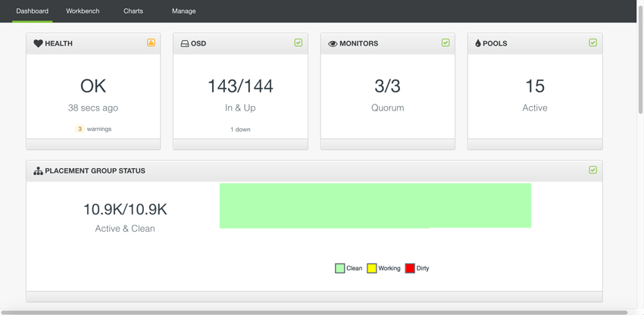Click the PLACEMENT GROUP STATUS title

[95, 171]
